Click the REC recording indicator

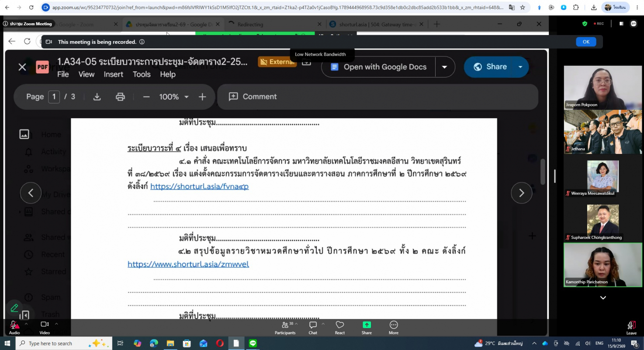click(599, 24)
